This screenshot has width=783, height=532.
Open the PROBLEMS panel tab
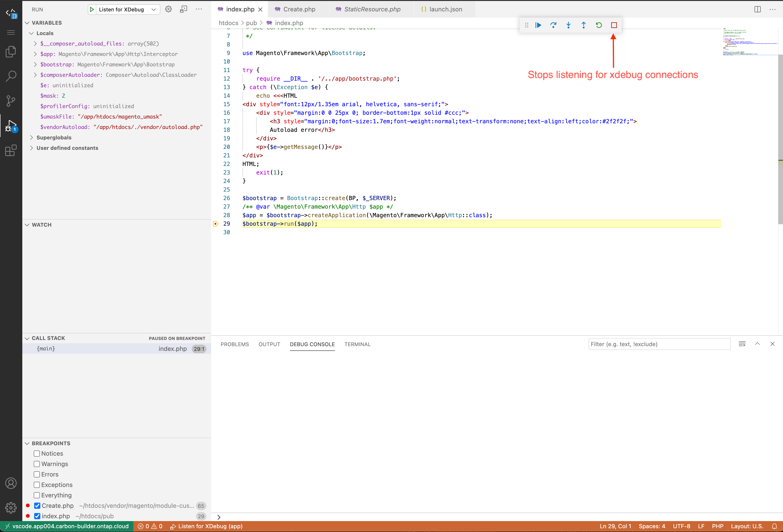(x=235, y=344)
